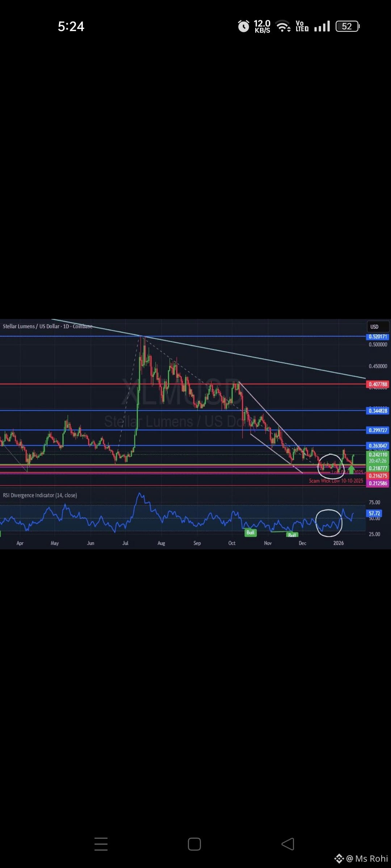
Task: Click the Nov label on the time axis
Action: [268, 543]
